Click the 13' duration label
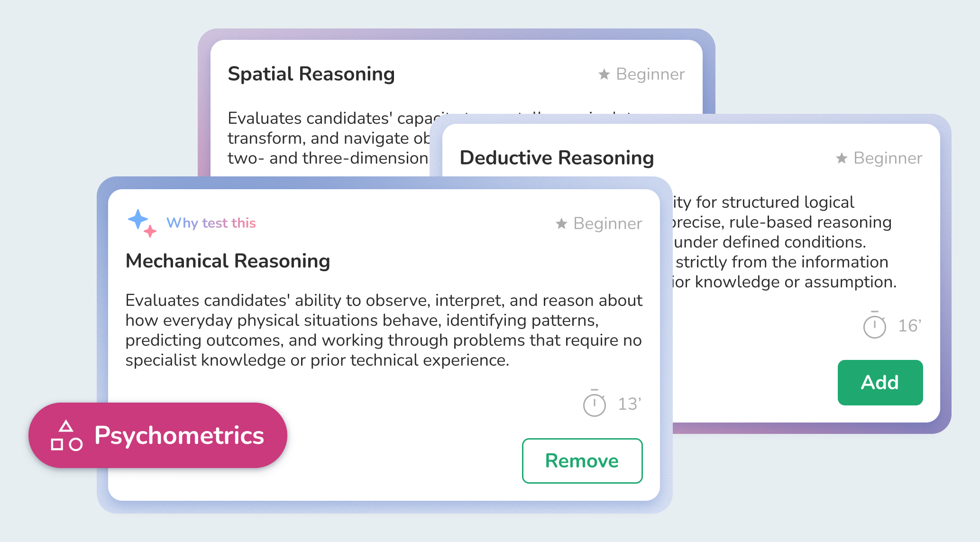 tap(630, 404)
